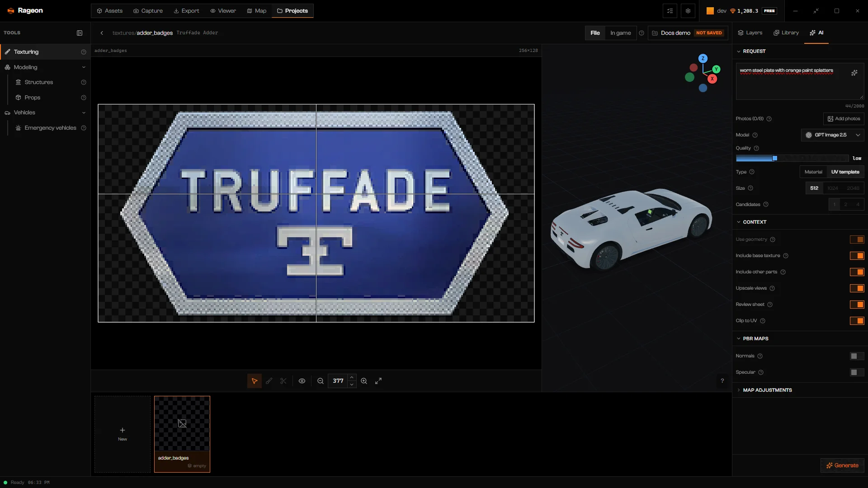Go back using the breadcrumb arrow
This screenshot has width=868, height=488.
pyautogui.click(x=102, y=33)
